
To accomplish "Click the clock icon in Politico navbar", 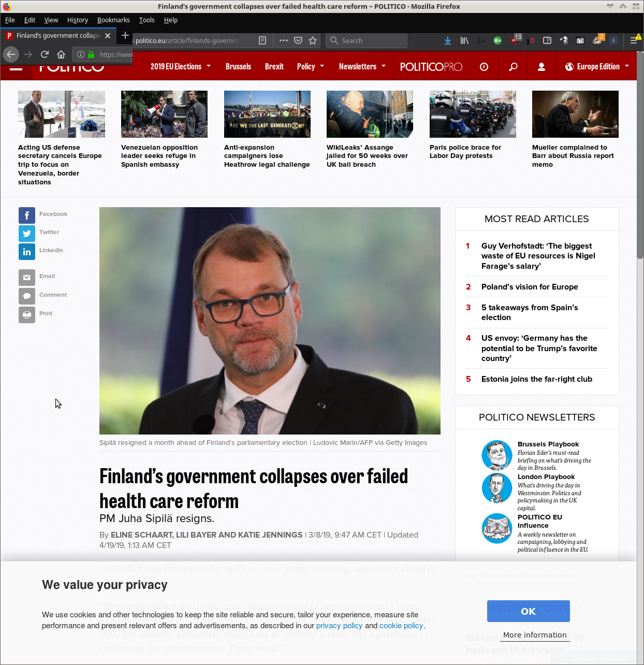I will point(484,67).
